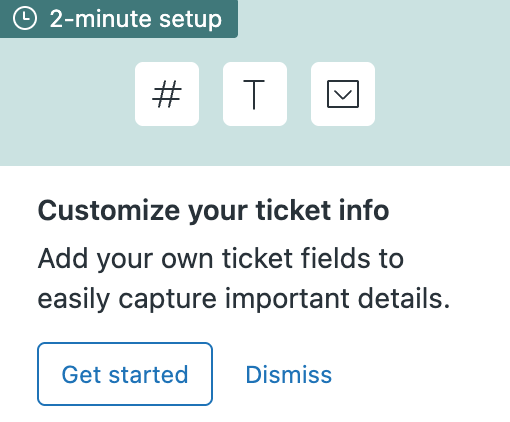Viewport: 510px width, 422px height.
Task: Click the "2-minute setup" badge
Action: [x=119, y=19]
